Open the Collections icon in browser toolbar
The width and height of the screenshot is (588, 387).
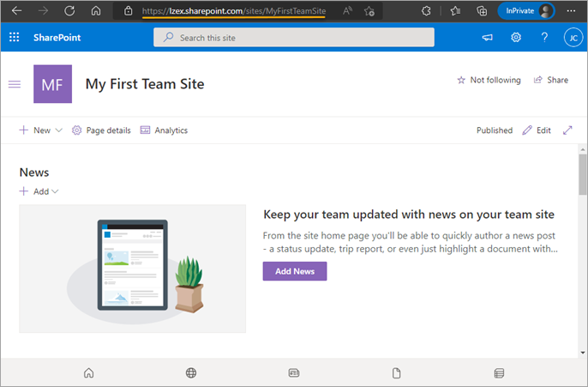click(482, 11)
